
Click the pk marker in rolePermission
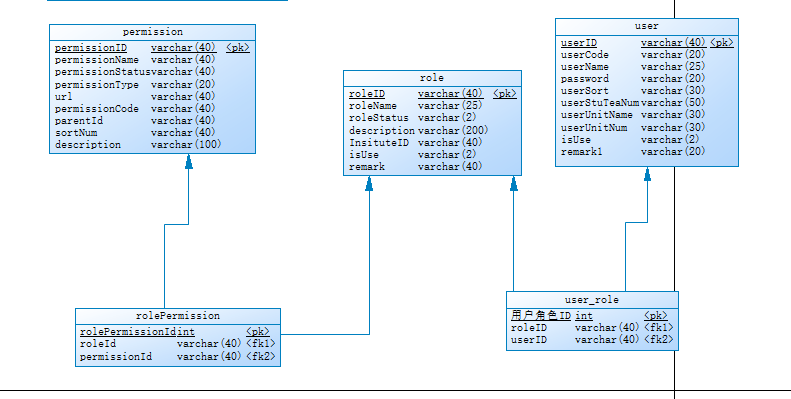[x=258, y=332]
